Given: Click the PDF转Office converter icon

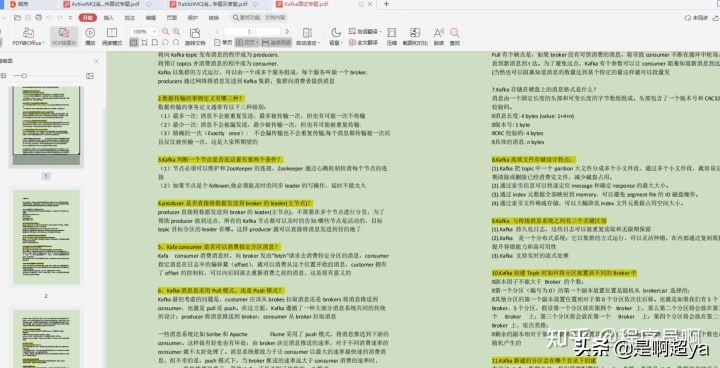Looking at the screenshot, I should point(28,33).
